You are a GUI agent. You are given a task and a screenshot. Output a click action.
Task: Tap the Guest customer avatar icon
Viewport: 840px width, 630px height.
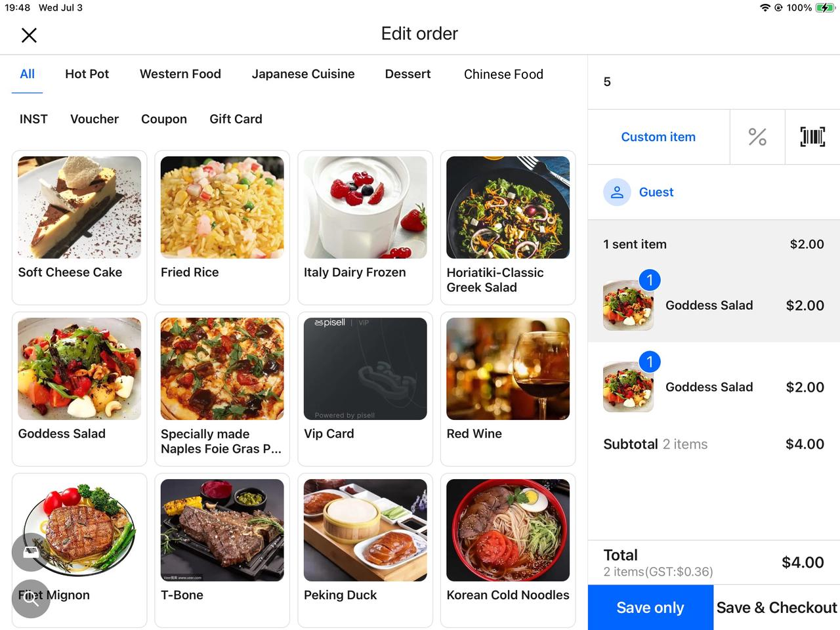617,192
